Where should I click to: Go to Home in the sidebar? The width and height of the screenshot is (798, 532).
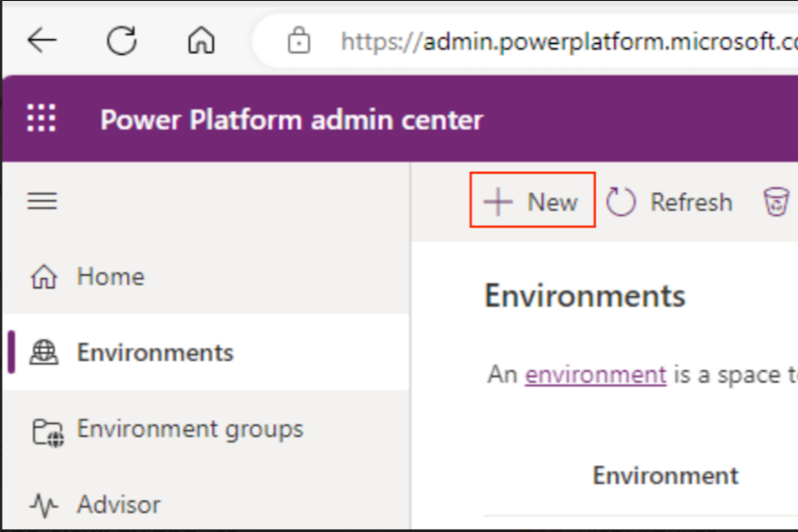click(x=110, y=276)
